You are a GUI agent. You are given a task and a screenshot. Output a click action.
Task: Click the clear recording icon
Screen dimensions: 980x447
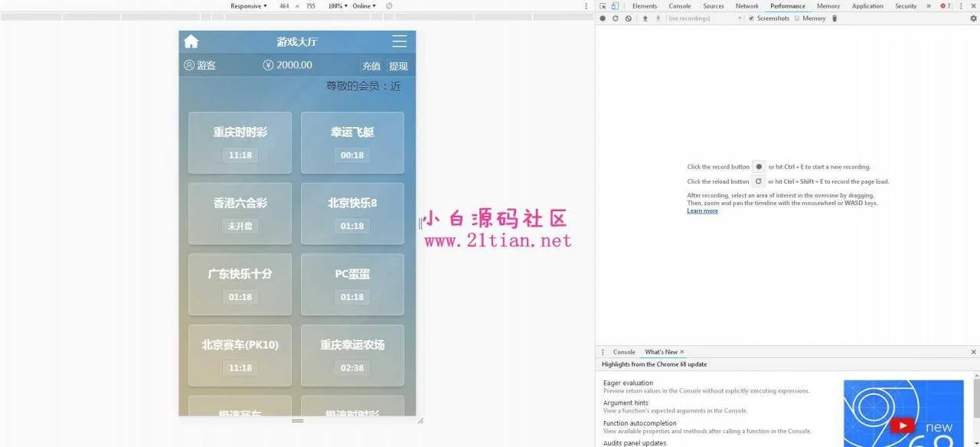point(628,18)
